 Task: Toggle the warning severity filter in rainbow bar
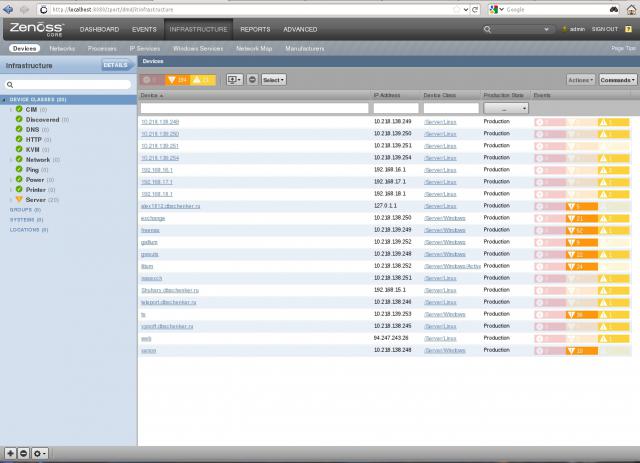pos(203,80)
